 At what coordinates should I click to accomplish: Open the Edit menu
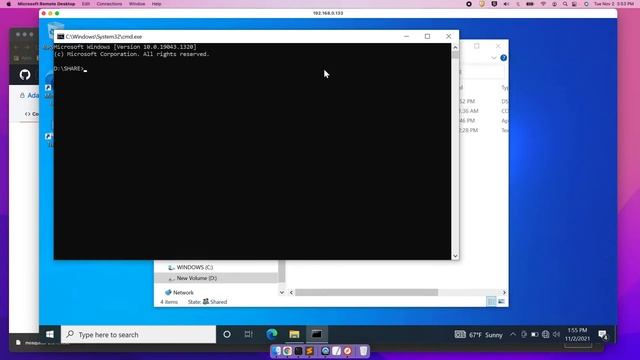coord(86,4)
